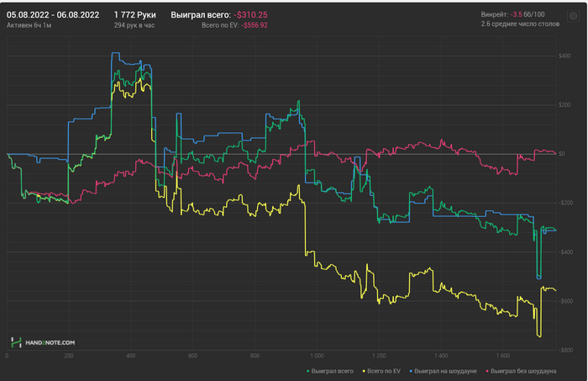The height and width of the screenshot is (381, 588).
Task: Click the $0 y-axis label
Action: [562, 154]
